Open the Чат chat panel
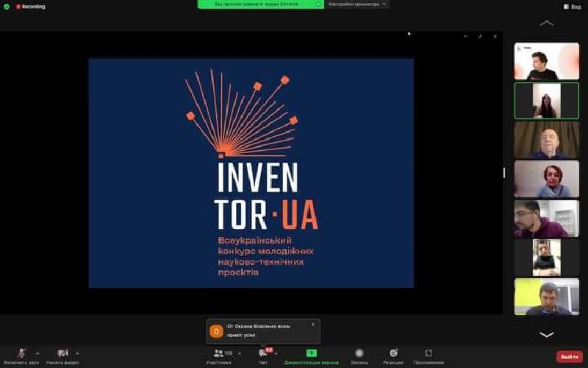This screenshot has height=368, width=588. coord(263,354)
